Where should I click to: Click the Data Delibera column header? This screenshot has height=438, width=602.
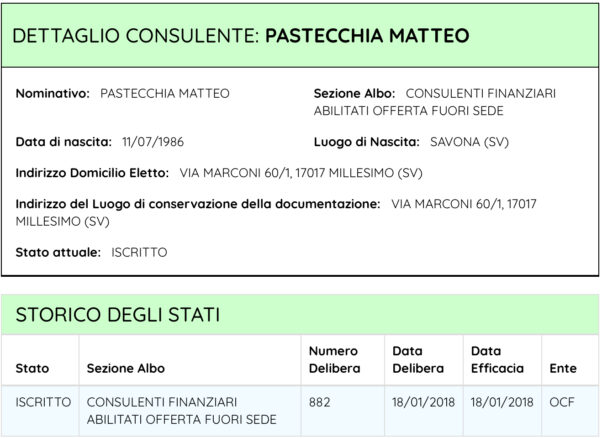418,360
